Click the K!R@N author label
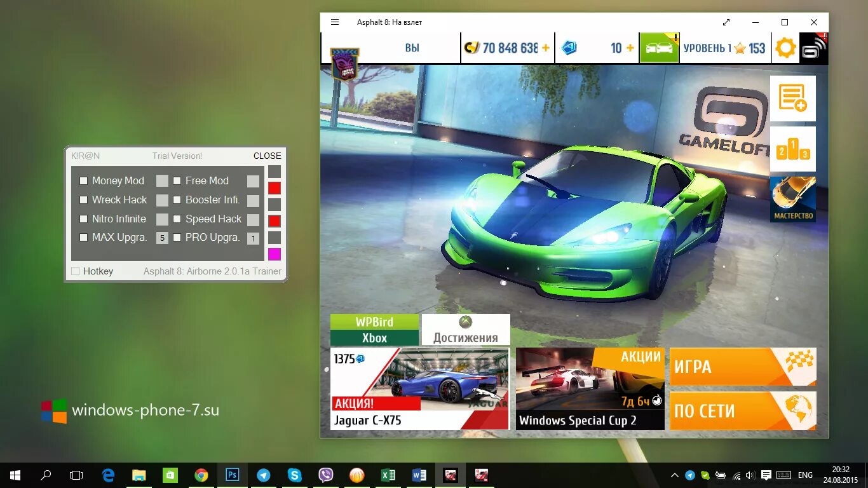This screenshot has width=868, height=488. 85,156
